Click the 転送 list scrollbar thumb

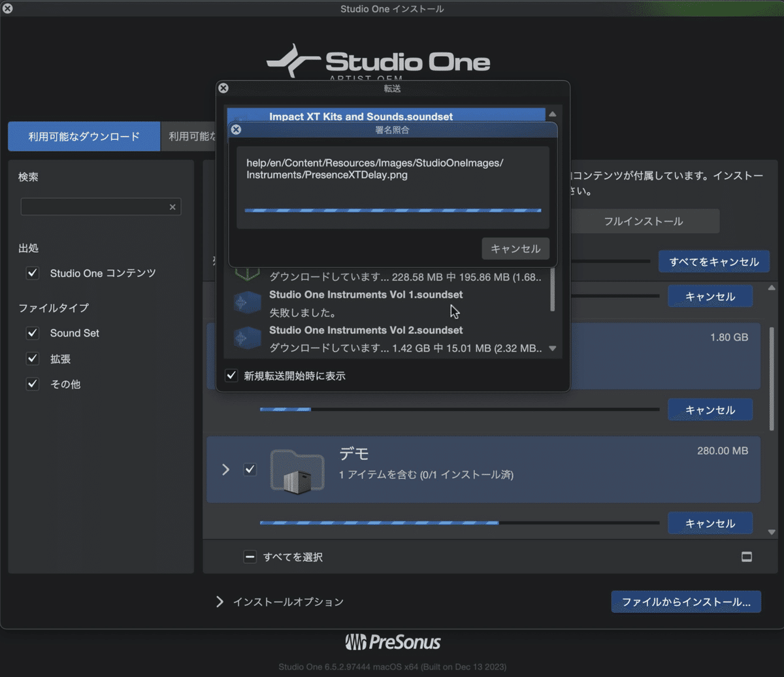tap(553, 289)
